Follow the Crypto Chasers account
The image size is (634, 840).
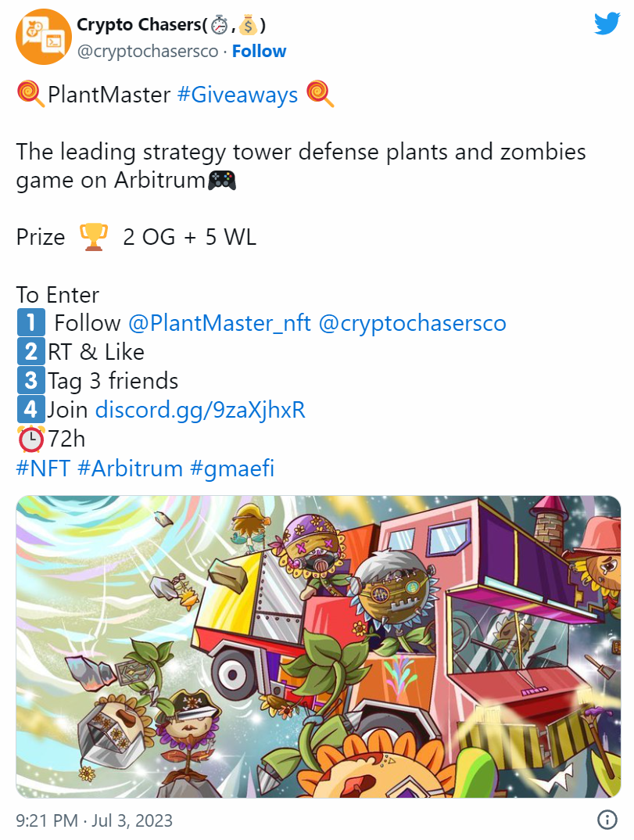(260, 52)
